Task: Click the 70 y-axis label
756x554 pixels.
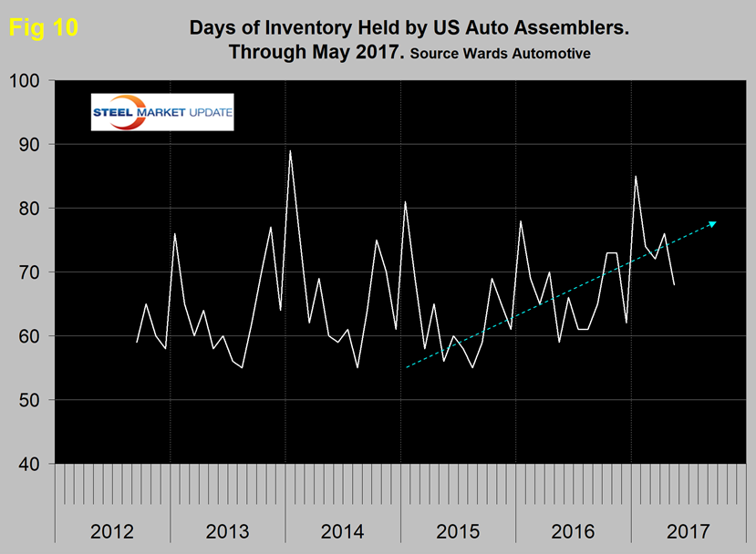Action: click(x=31, y=272)
